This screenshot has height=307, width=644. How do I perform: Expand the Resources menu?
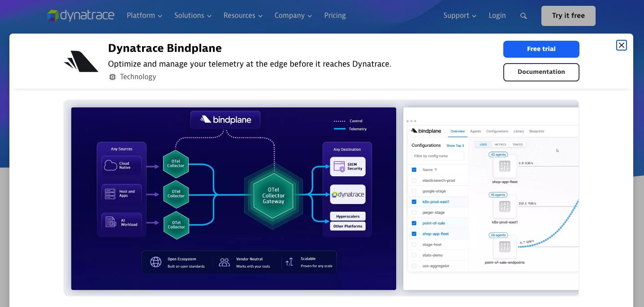coord(243,15)
